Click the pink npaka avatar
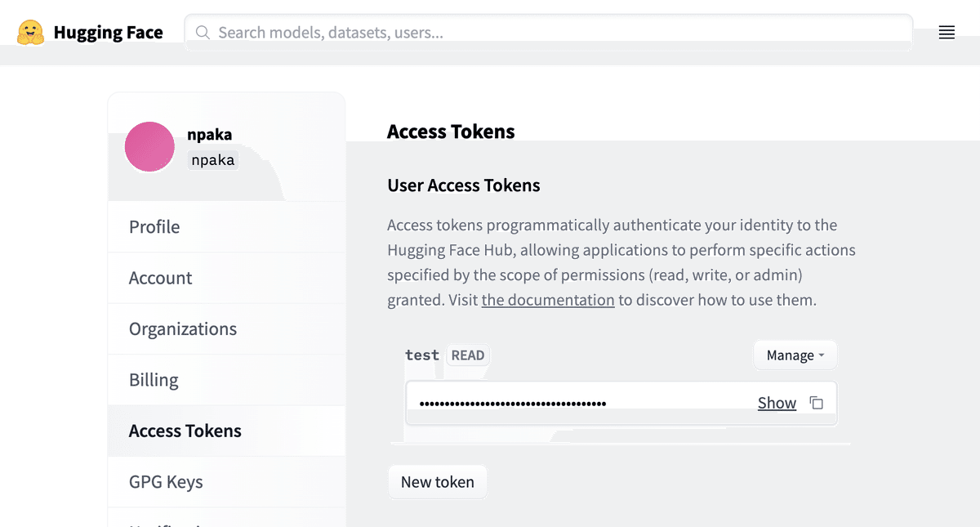Screen dimensions: 980x527 pyautogui.click(x=149, y=147)
